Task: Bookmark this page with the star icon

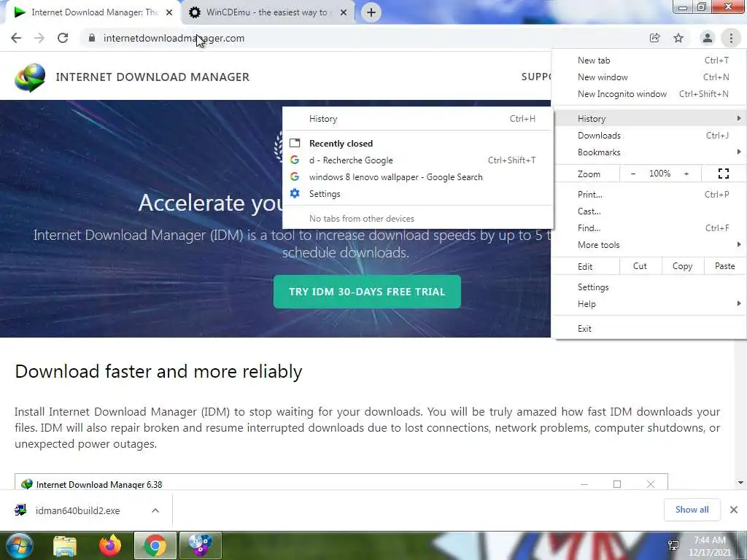Action: 678,38
